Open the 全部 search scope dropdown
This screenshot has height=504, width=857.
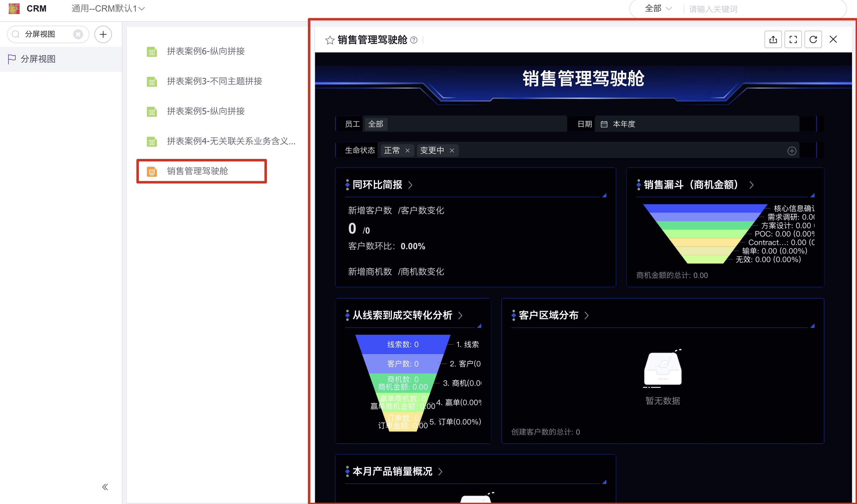(x=658, y=8)
